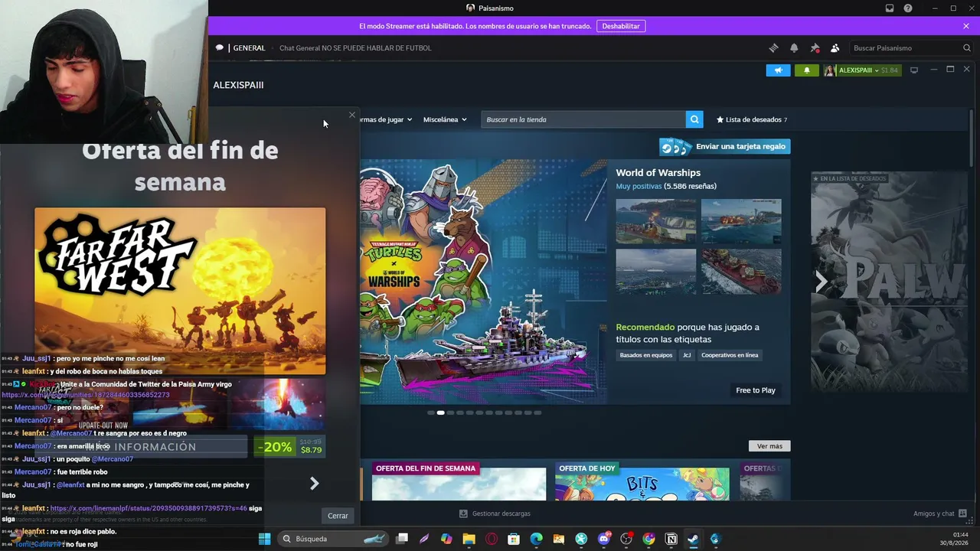
Task: Open Amigos y chat in Steam
Action: click(940, 514)
